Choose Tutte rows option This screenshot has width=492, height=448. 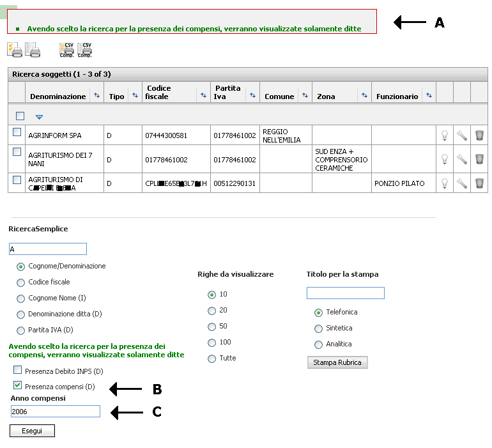[x=211, y=359]
